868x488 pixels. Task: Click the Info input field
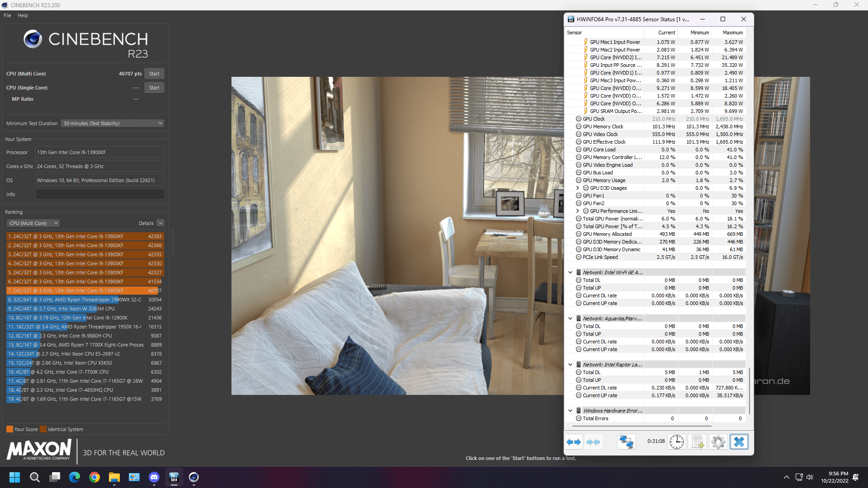(100, 194)
